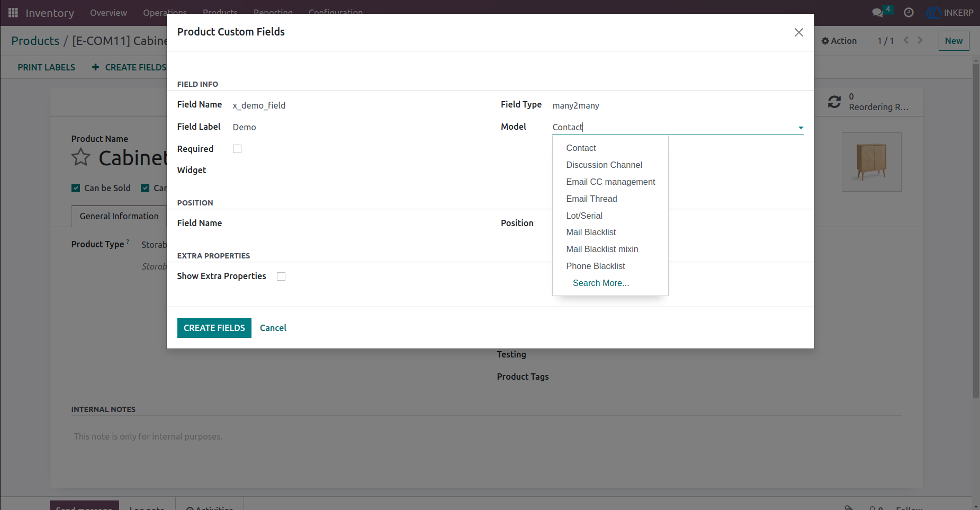Click the page vertical scrollbar
This screenshot has height=510, width=980.
976,230
